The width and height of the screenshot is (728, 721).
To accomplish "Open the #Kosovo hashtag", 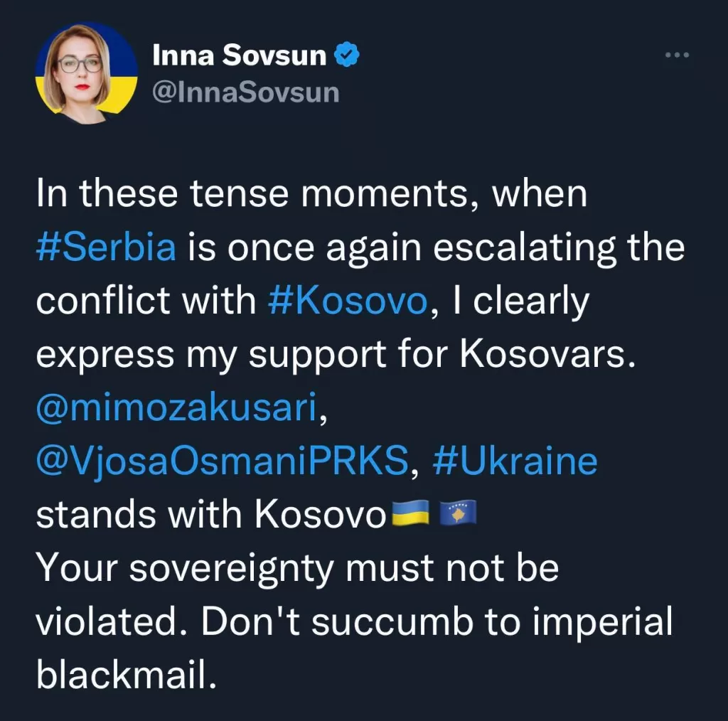I will pyautogui.click(x=348, y=301).
